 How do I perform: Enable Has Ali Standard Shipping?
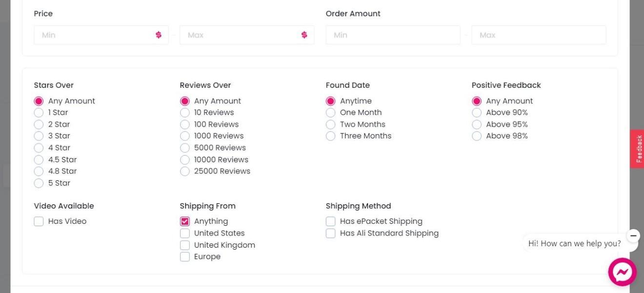point(331,233)
